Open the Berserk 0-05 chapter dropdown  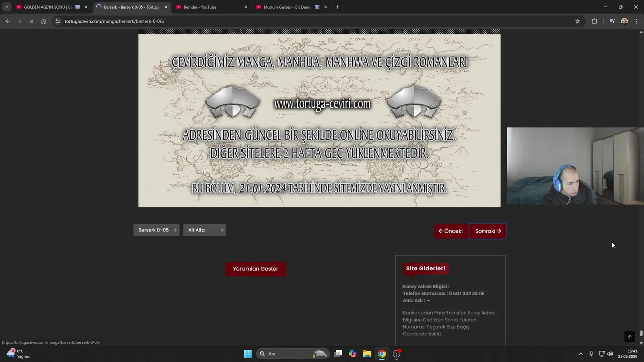156,230
